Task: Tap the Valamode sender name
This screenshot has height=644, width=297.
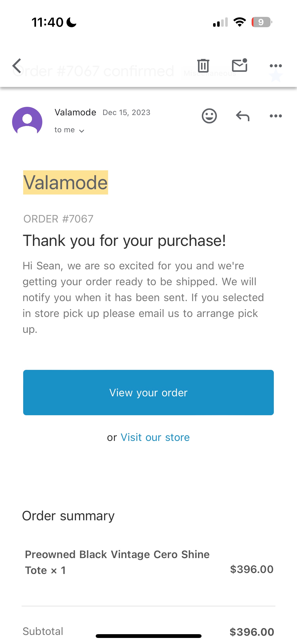Action: pyautogui.click(x=75, y=112)
